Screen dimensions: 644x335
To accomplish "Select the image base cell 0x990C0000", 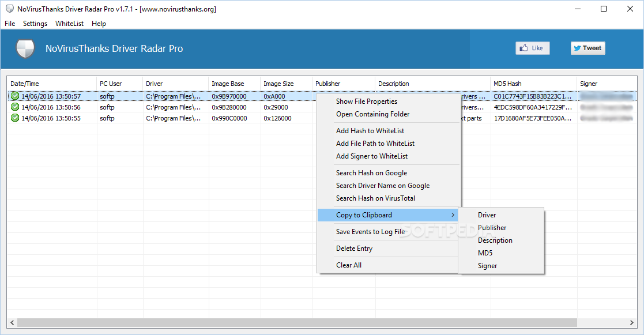I will pyautogui.click(x=229, y=118).
